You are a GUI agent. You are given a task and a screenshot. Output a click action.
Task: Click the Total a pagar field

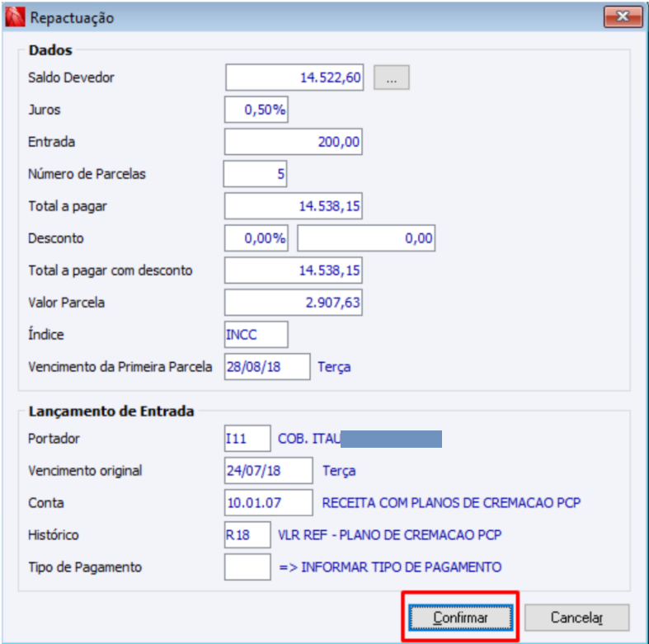tap(294, 206)
